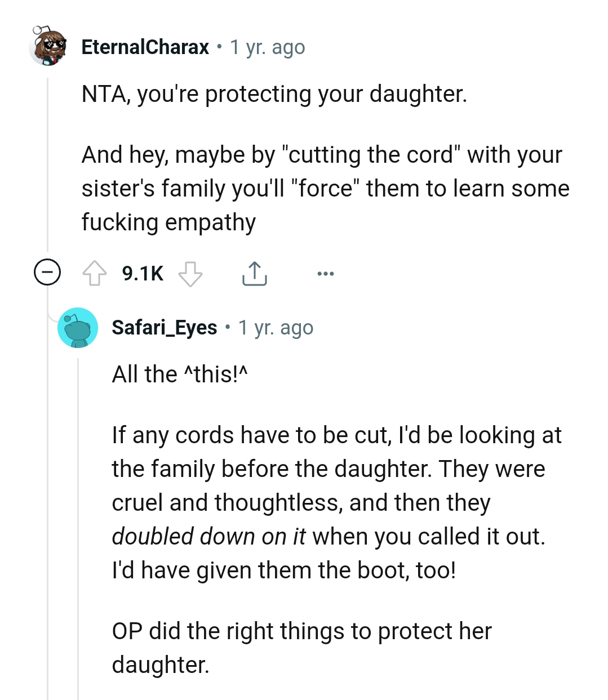
Task: Click Safari_Eyes's teal Snoo avatar
Action: (78, 327)
